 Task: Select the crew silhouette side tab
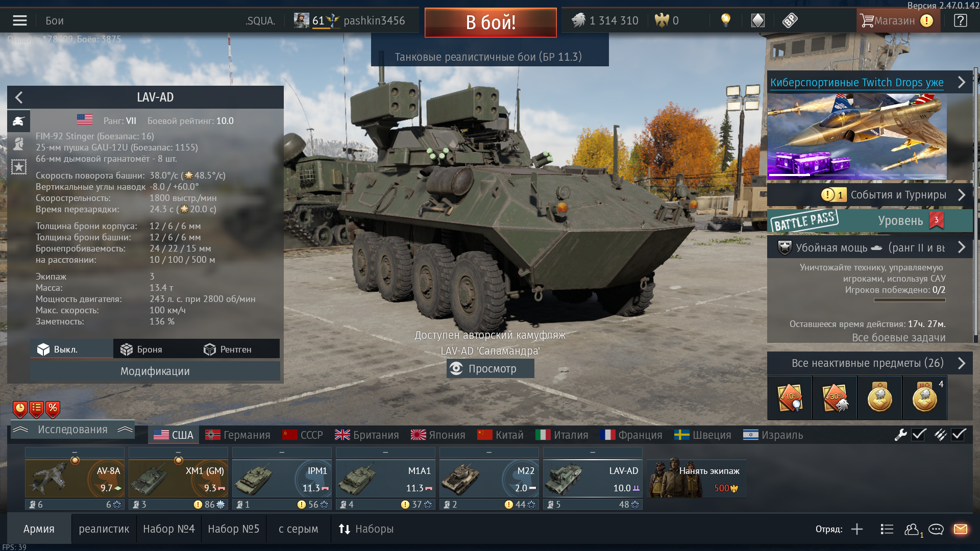tap(19, 144)
